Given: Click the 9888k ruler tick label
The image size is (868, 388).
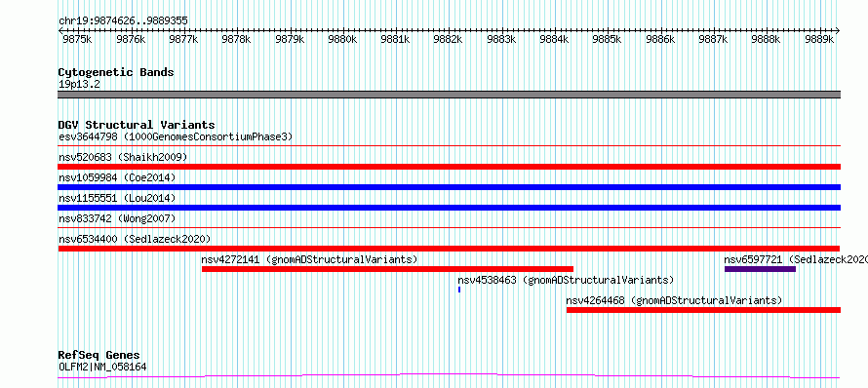Looking at the screenshot, I should tap(767, 39).
